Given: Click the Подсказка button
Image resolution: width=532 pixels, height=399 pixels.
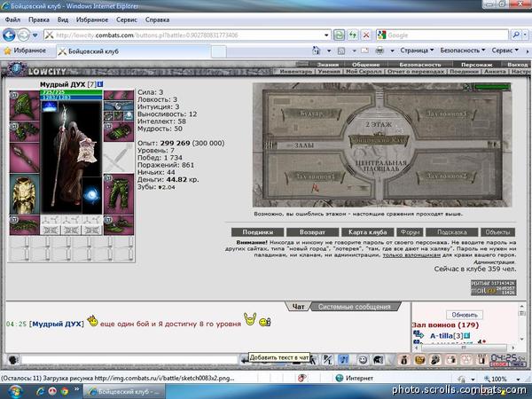Looking at the screenshot, I should pos(452,232).
